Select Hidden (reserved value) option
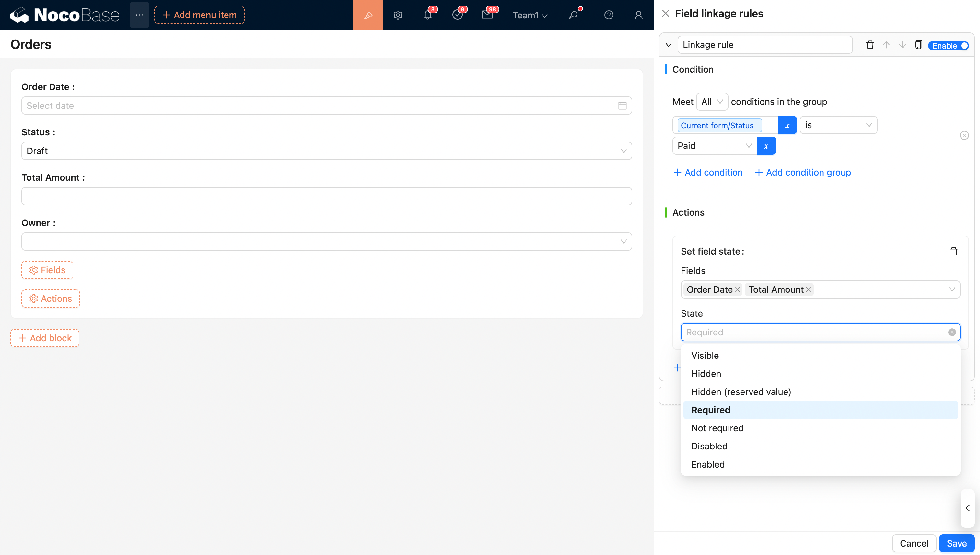 [741, 392]
